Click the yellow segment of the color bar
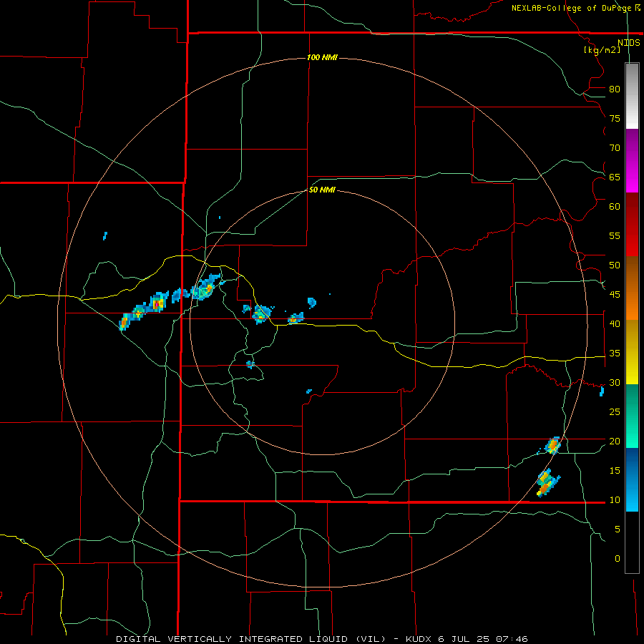644x644 pixels. pyautogui.click(x=632, y=351)
